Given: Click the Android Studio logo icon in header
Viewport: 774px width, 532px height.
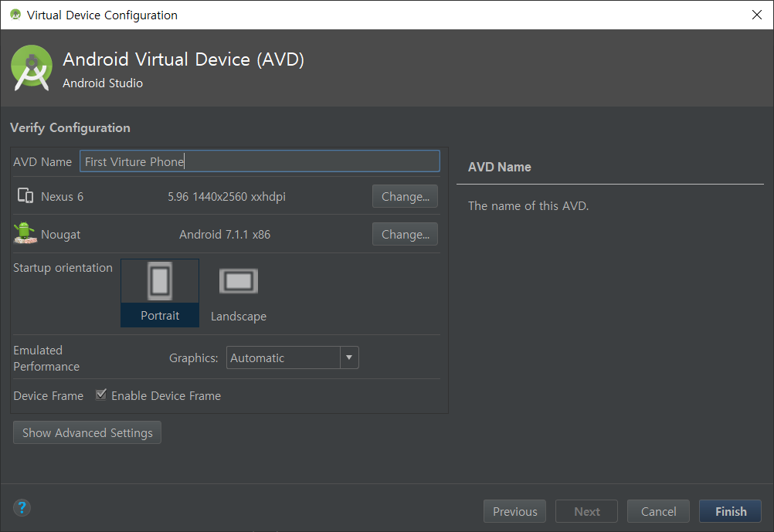Looking at the screenshot, I should tap(32, 68).
